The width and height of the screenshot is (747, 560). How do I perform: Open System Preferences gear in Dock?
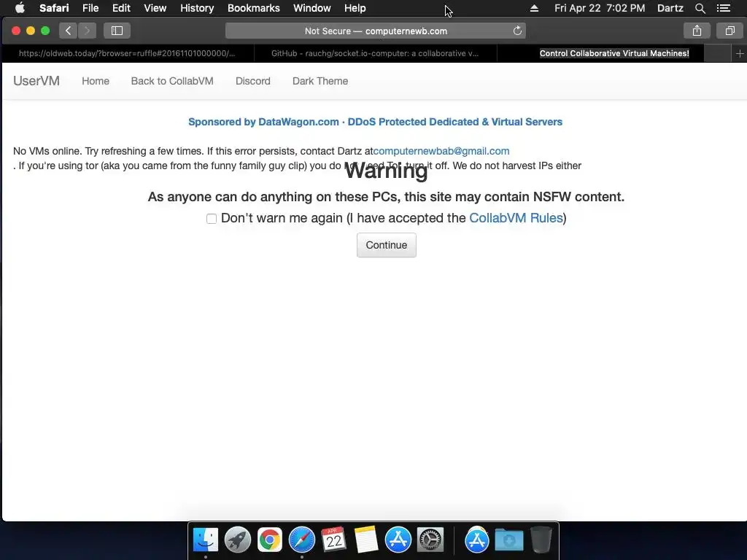(430, 540)
